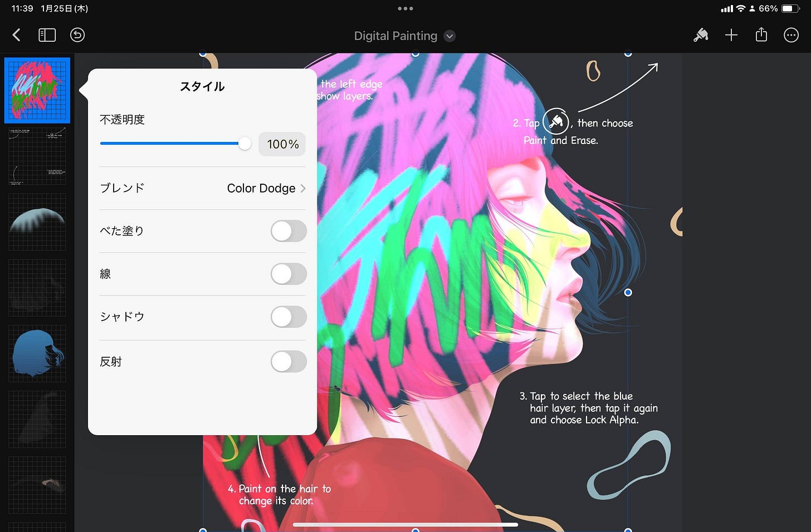
Task: Tap the ブレンド label
Action: tap(122, 188)
